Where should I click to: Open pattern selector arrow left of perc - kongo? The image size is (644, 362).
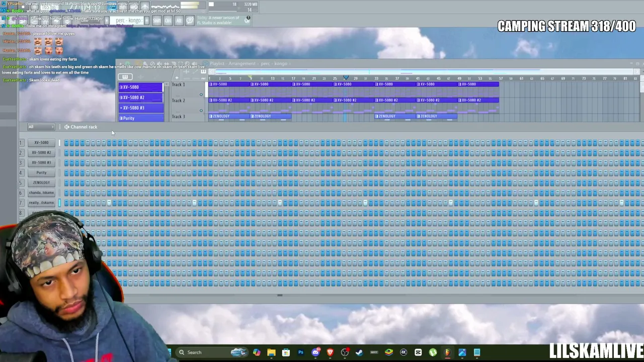(x=107, y=21)
